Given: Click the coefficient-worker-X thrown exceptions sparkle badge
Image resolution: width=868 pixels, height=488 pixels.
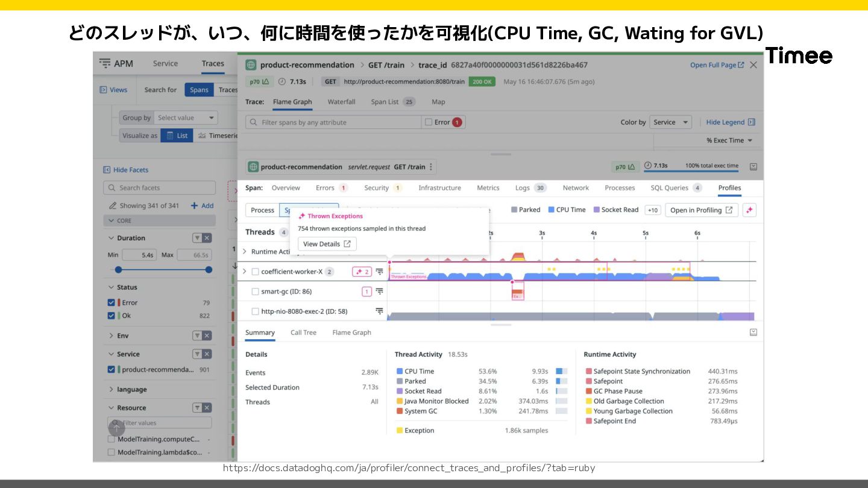Looking at the screenshot, I should coord(362,272).
